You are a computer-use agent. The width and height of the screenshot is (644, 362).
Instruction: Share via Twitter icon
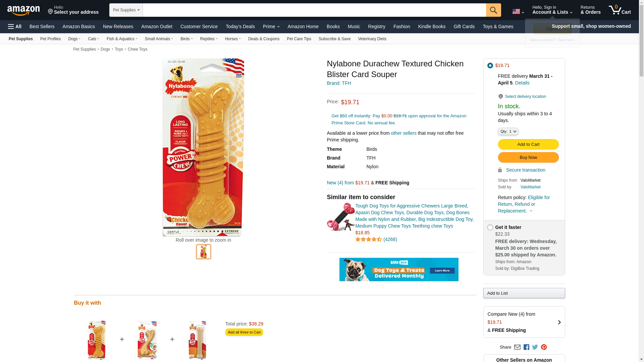pos(535,347)
